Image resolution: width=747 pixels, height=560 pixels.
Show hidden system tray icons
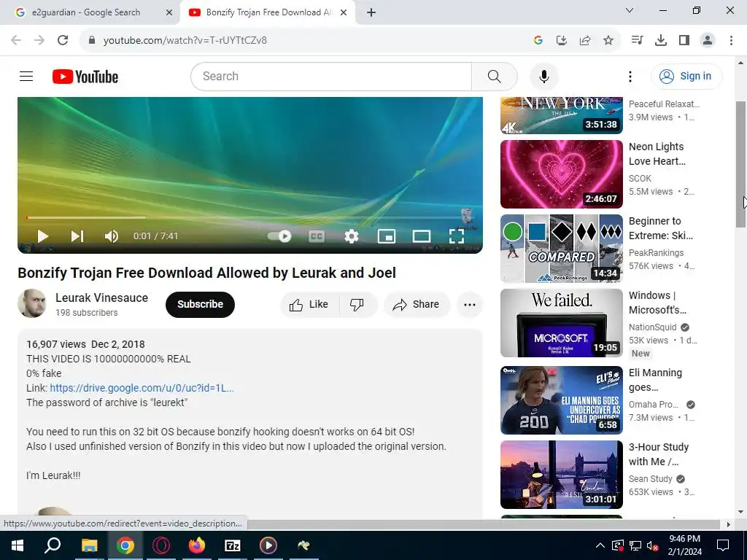pyautogui.click(x=600, y=545)
